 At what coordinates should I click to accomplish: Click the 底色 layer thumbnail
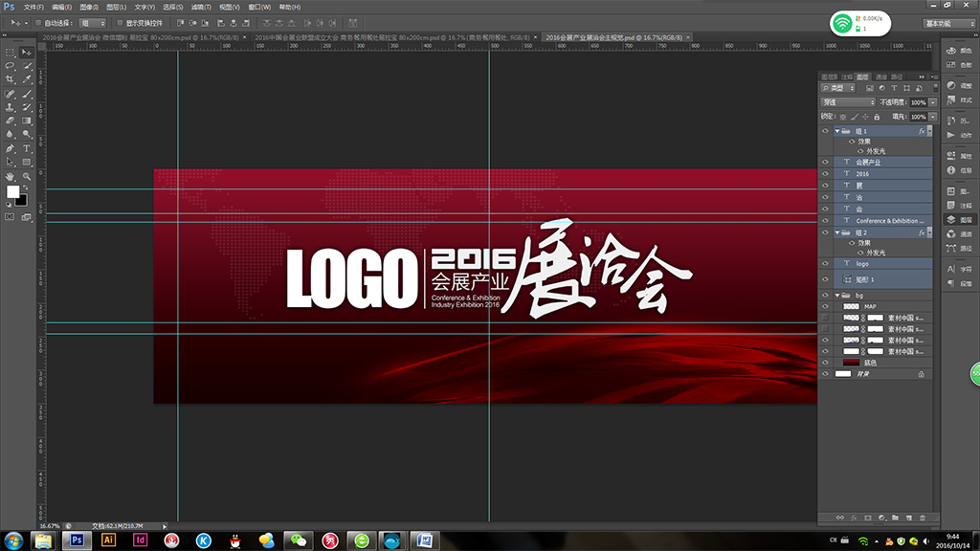(851, 363)
